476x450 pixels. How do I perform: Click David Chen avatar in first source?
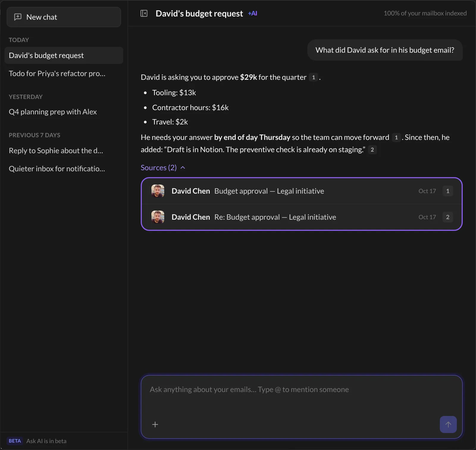point(158,191)
